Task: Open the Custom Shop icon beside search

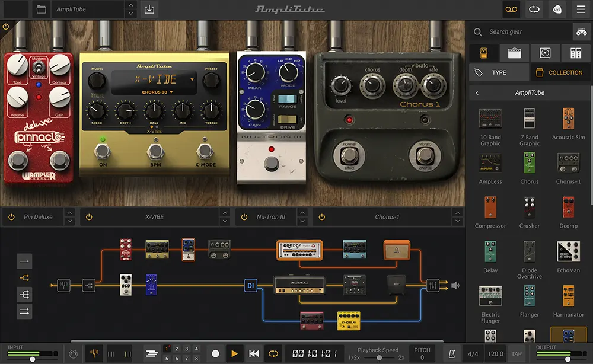Action: coord(582,32)
